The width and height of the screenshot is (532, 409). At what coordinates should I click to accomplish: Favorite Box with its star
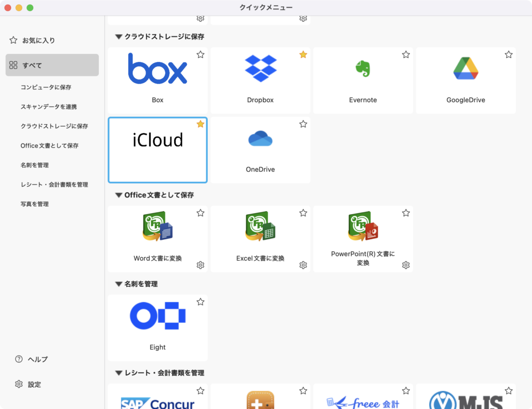(x=201, y=55)
